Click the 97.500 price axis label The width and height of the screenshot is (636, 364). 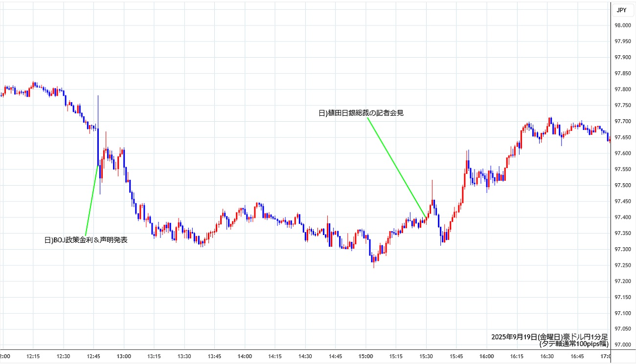tap(624, 185)
